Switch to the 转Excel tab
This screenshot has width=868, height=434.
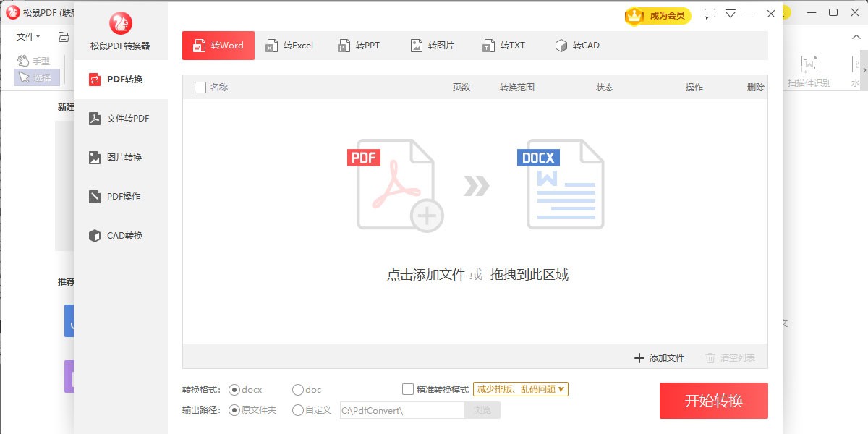289,46
